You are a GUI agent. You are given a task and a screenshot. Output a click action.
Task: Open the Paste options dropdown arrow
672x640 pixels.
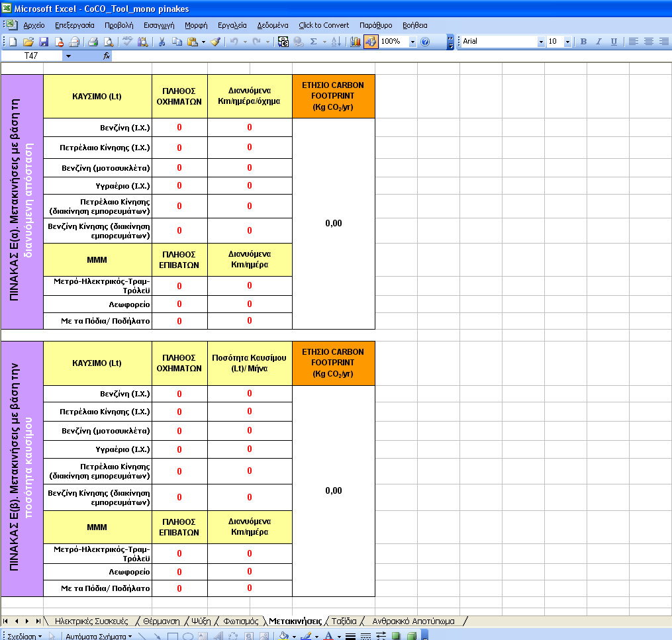203,42
